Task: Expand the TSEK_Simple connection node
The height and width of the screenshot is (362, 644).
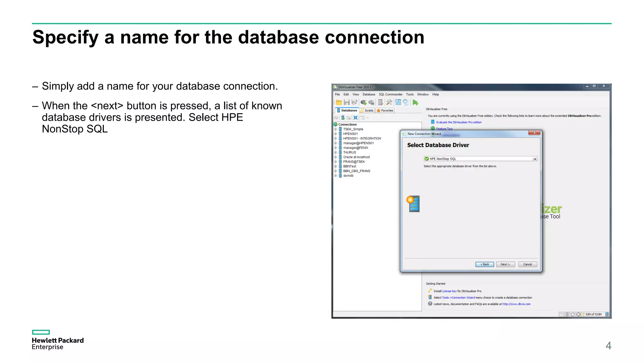Action: point(336,129)
